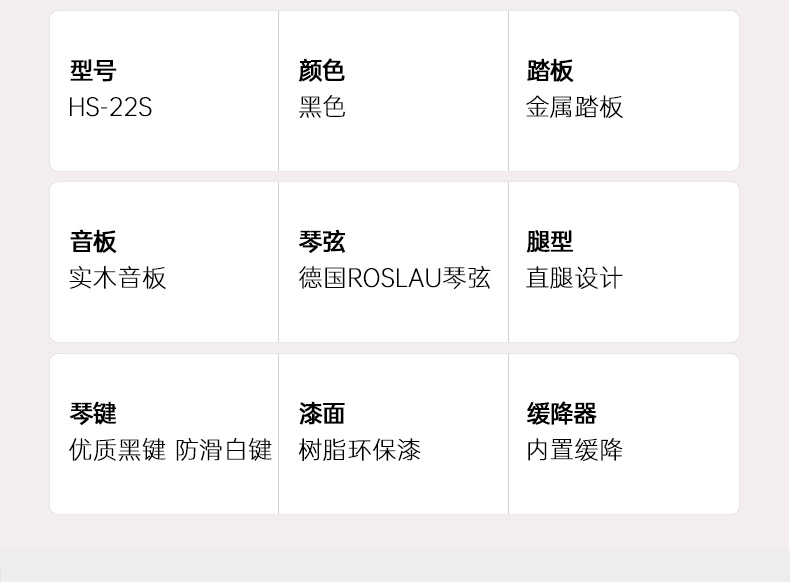Select the HS-22S model number text
The width and height of the screenshot is (790, 582).
pyautogui.click(x=110, y=107)
